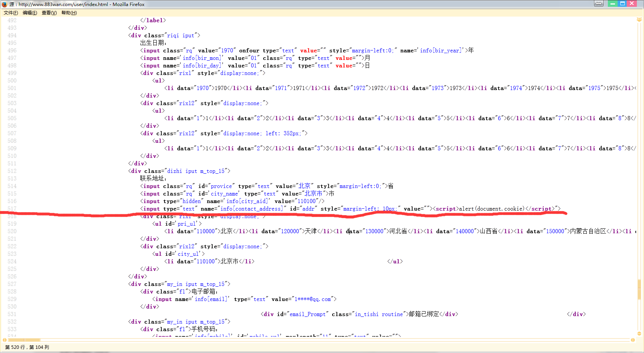This screenshot has width=644, height=353.
Task: Click 'info[email]' on line 529
Action: (x=211, y=299)
